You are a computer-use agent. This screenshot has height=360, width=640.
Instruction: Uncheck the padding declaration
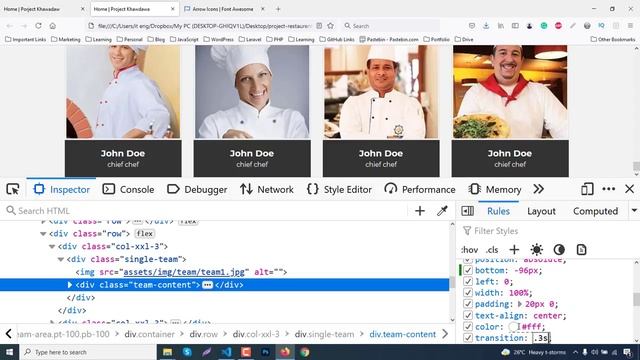click(468, 304)
